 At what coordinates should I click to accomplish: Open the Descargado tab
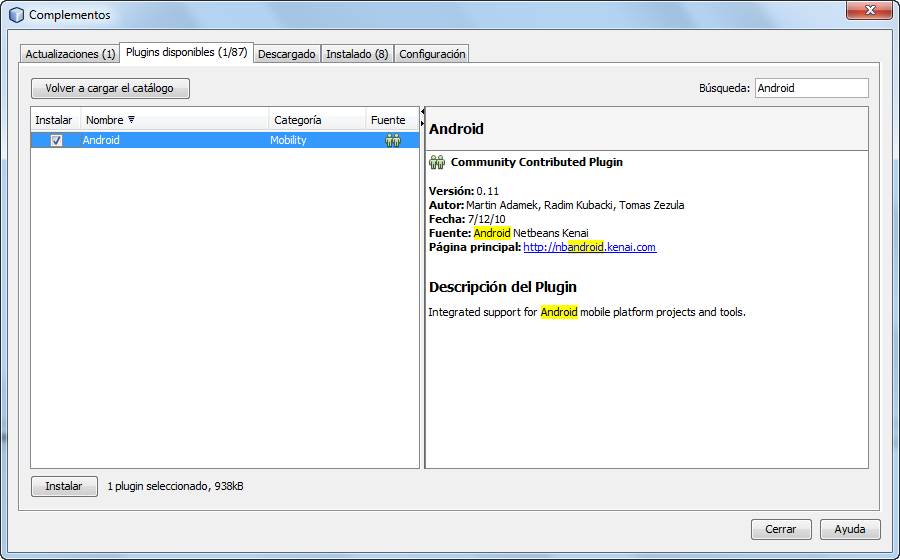(x=286, y=54)
